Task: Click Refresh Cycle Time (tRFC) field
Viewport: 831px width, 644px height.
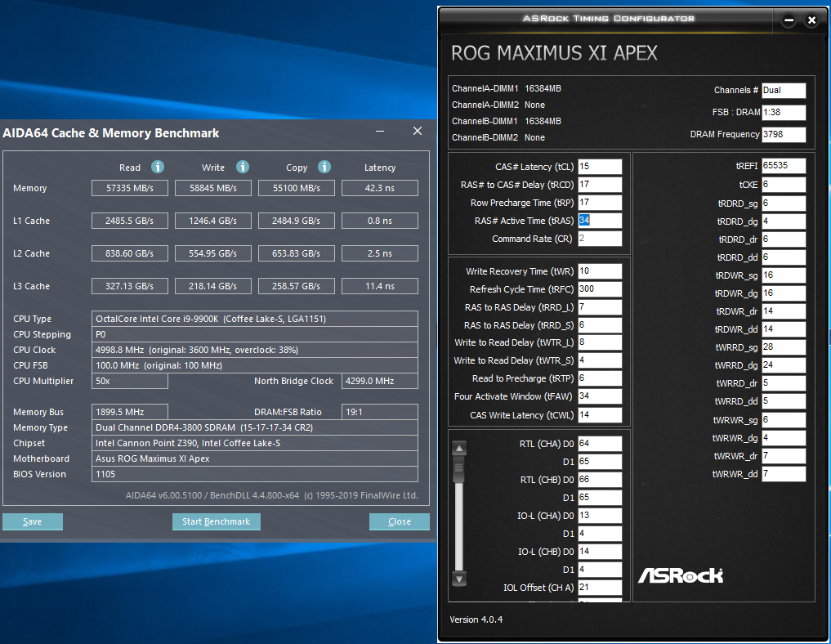Action: (x=600, y=289)
